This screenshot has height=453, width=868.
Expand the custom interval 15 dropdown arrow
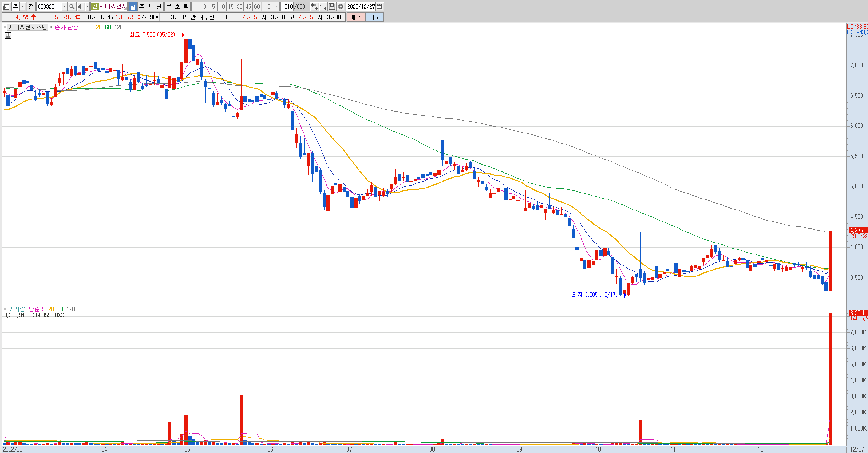click(x=276, y=6)
